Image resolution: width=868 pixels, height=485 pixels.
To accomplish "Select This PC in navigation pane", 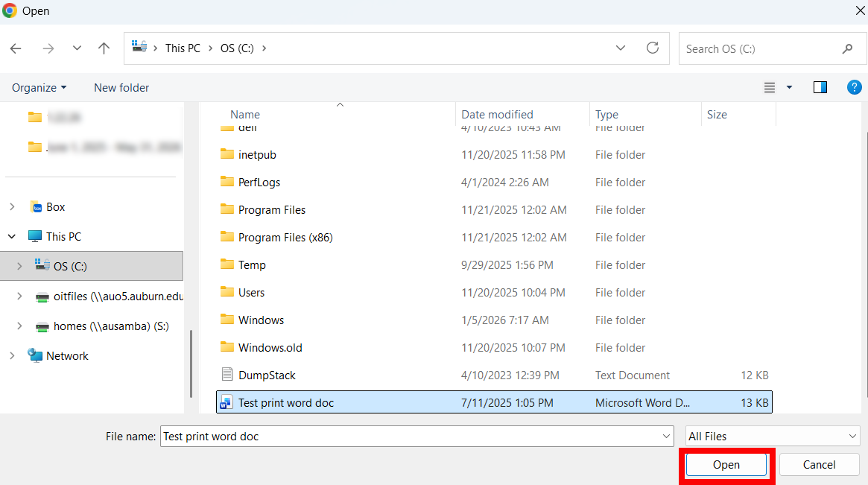I will pos(63,236).
